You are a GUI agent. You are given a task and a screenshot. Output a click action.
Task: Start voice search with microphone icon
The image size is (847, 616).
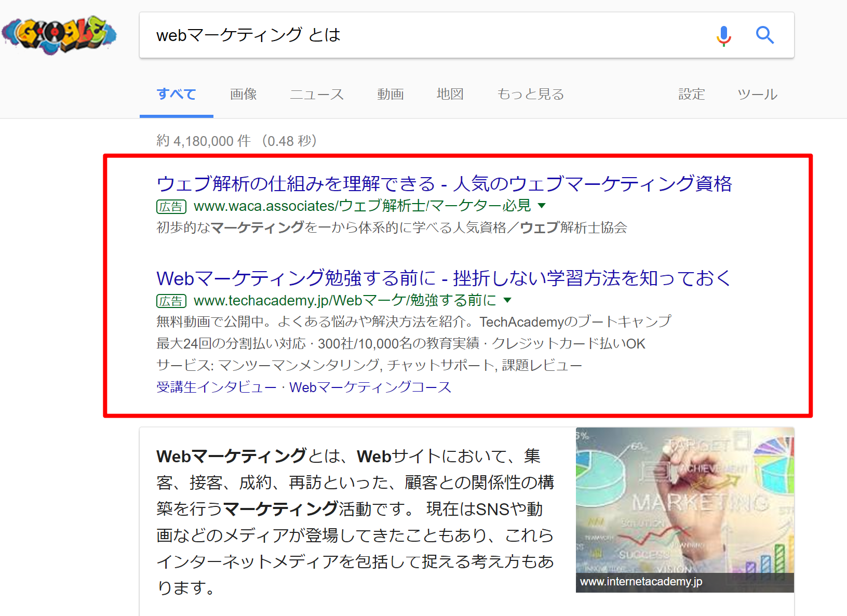coord(723,35)
